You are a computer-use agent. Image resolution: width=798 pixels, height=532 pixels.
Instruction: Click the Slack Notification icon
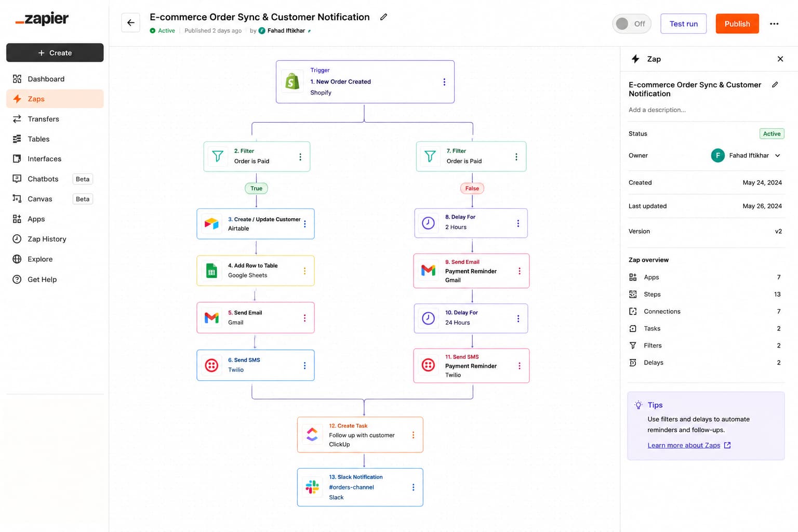[312, 487]
